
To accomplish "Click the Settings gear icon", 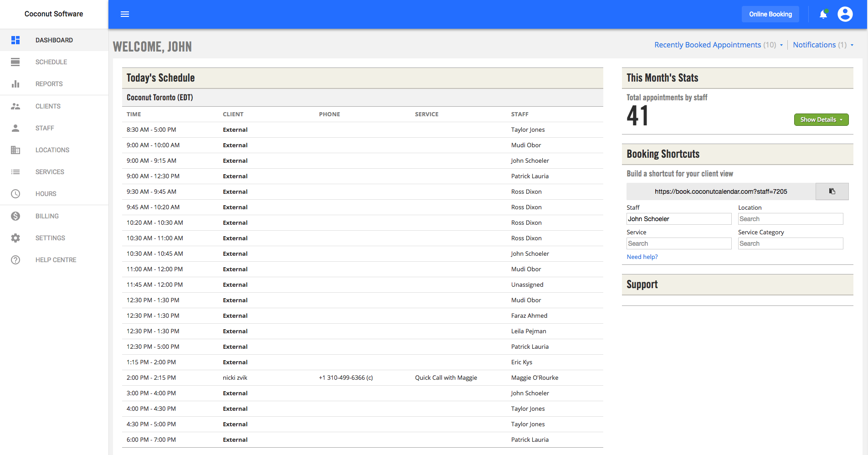I will (x=15, y=238).
